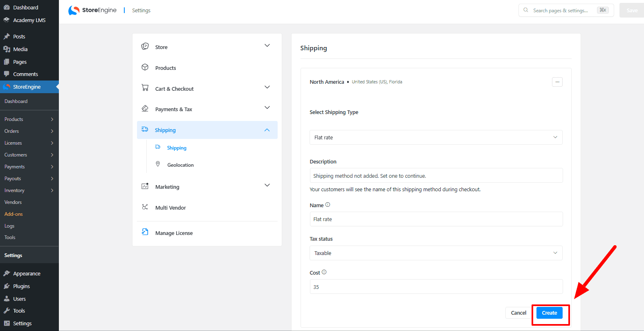Click the Create button
The width and height of the screenshot is (644, 331).
click(x=550, y=313)
